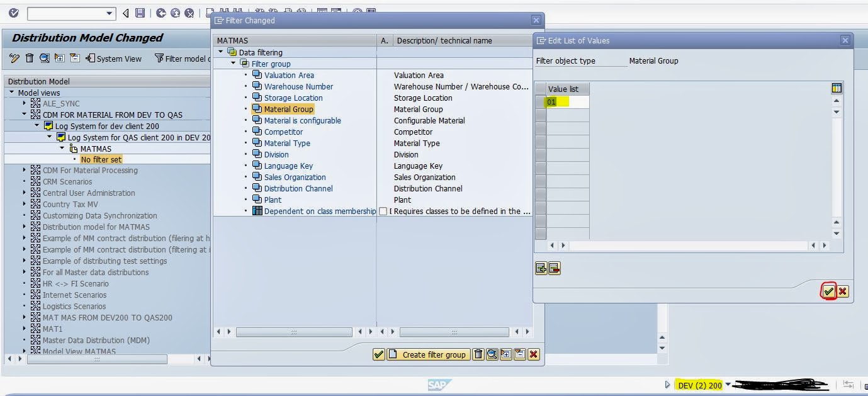The width and height of the screenshot is (868, 396).
Task: Enable the Dependent on class membership checkbox
Action: (383, 212)
